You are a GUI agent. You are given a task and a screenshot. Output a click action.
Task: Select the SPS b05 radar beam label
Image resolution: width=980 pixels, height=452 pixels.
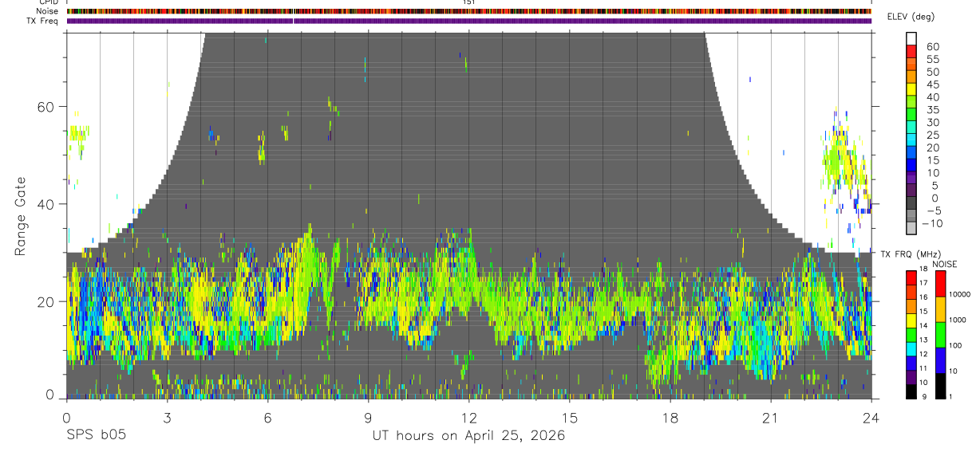pyautogui.click(x=95, y=435)
